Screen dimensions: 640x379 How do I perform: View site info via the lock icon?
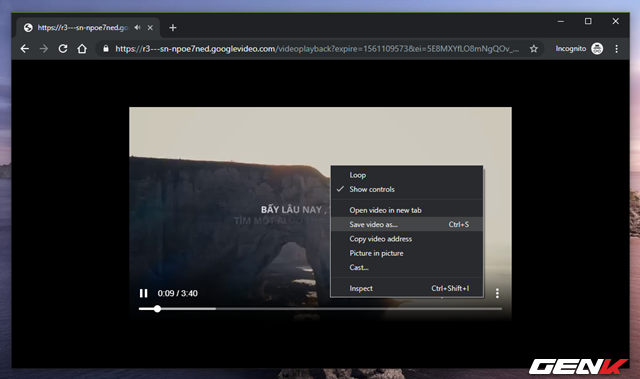point(106,49)
